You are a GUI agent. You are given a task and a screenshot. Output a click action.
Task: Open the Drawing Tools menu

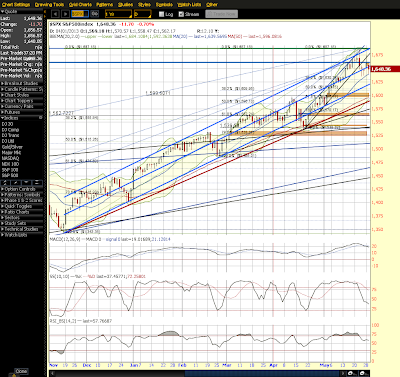tap(49, 4)
